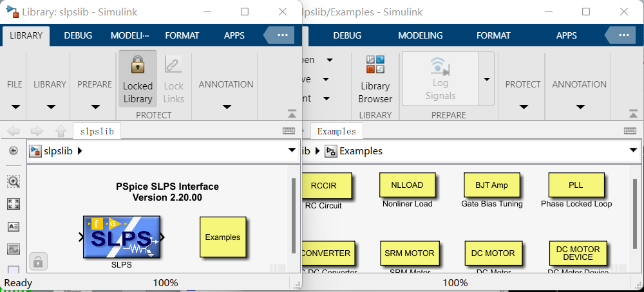
Task: Click the up to parent arrow
Action: [x=61, y=131]
